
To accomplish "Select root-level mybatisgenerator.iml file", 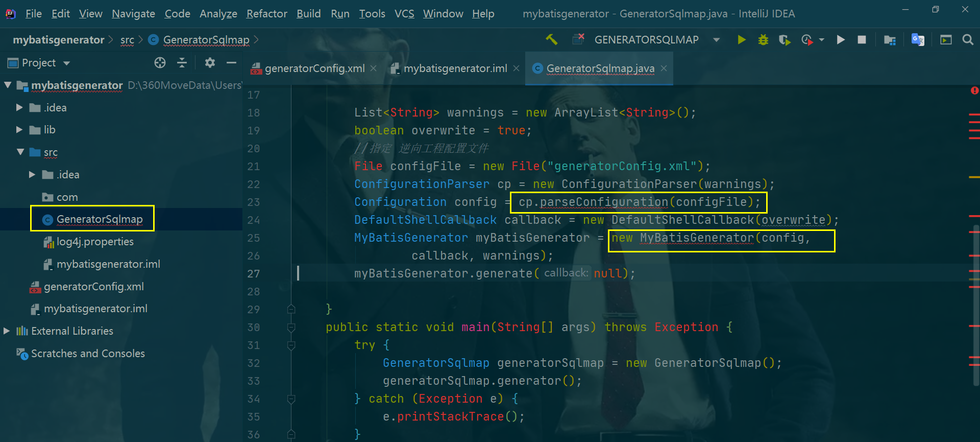I will click(95, 309).
